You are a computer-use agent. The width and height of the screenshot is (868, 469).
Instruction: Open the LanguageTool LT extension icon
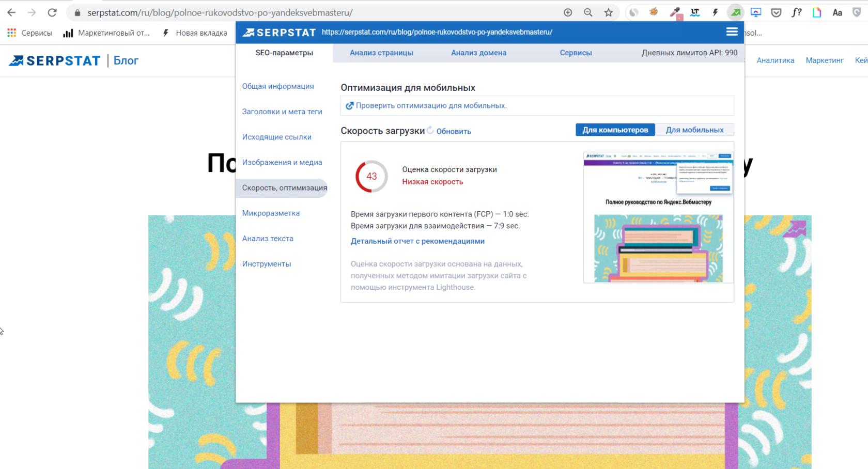(695, 12)
